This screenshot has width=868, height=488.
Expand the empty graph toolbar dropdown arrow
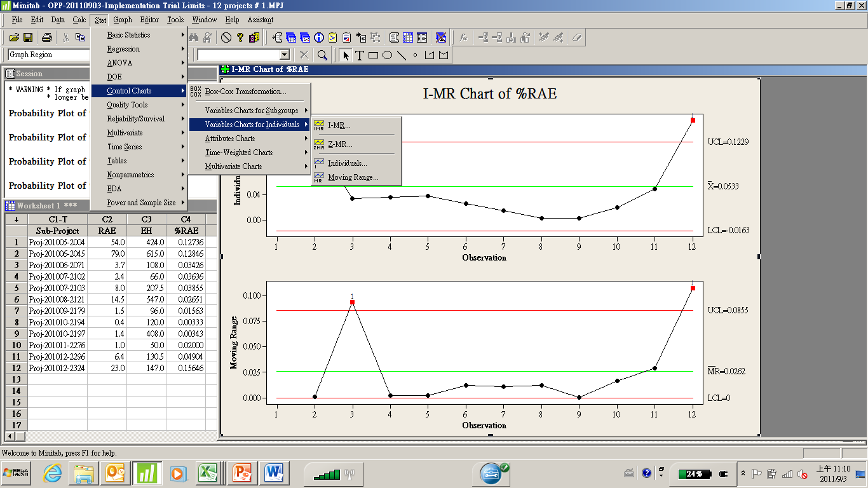(x=284, y=55)
